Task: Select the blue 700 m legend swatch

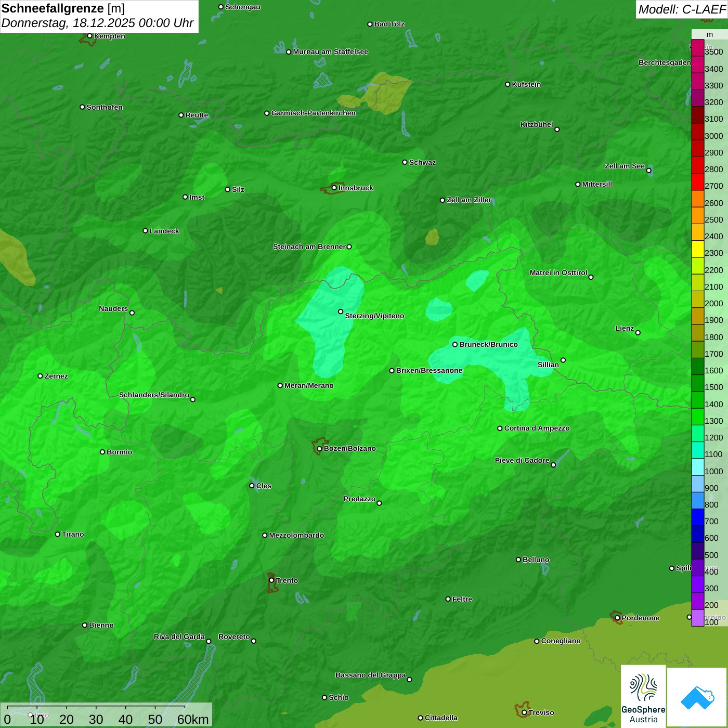Action: (697, 517)
